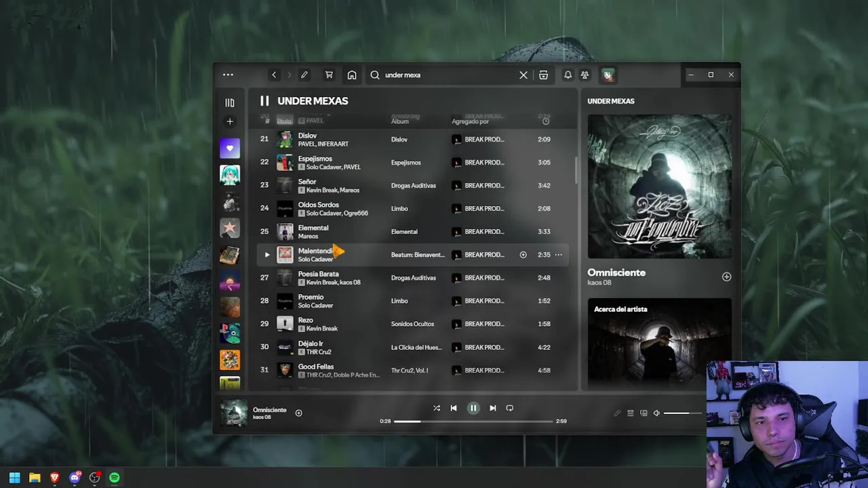Open the three-dots app menu

pos(228,75)
